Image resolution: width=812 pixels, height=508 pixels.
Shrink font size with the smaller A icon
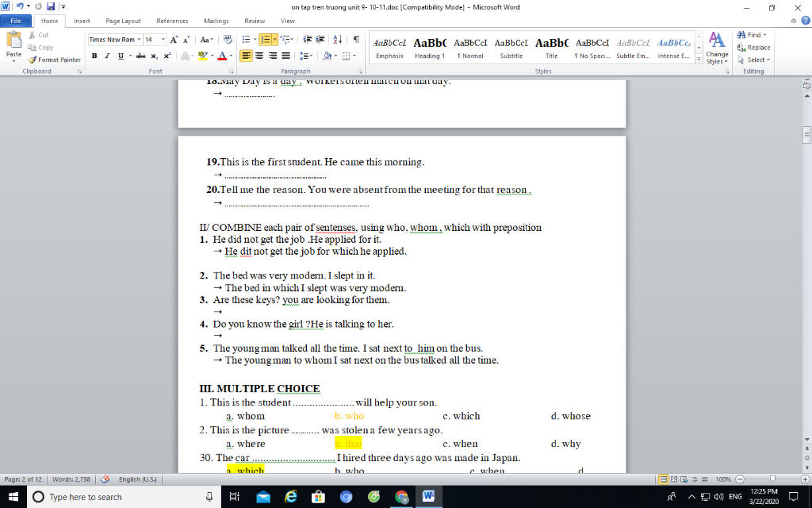click(186, 40)
